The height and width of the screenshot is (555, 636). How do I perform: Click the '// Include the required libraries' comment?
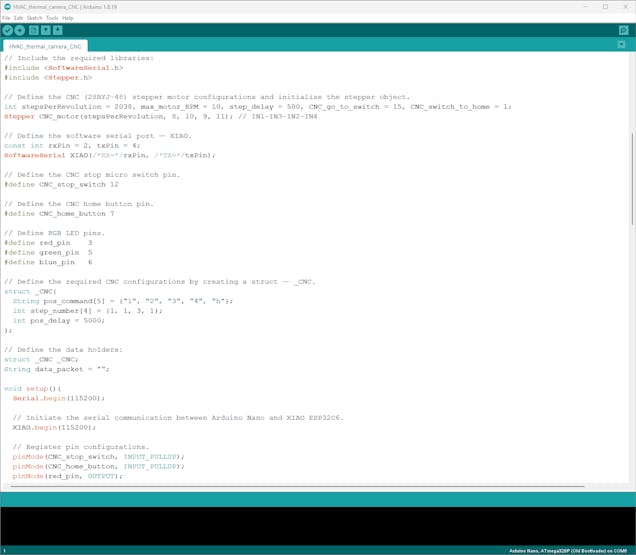[79, 58]
